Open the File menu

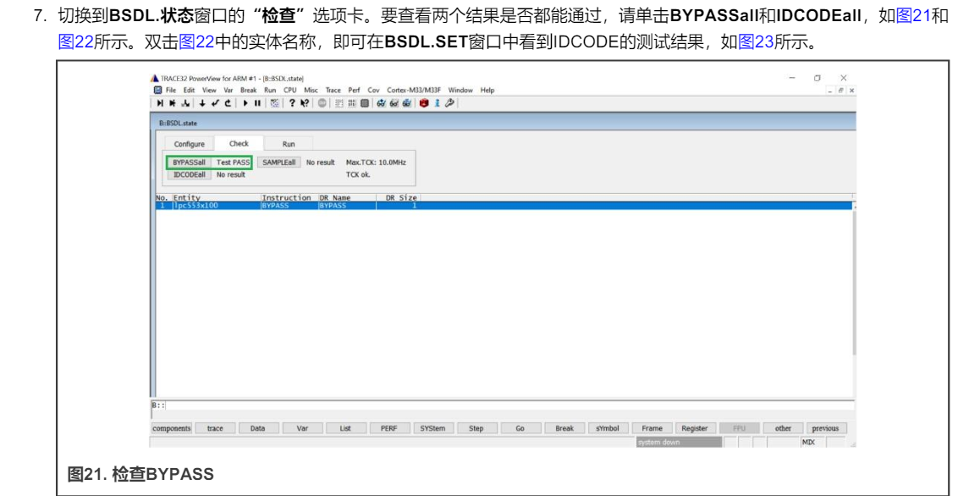point(171,90)
